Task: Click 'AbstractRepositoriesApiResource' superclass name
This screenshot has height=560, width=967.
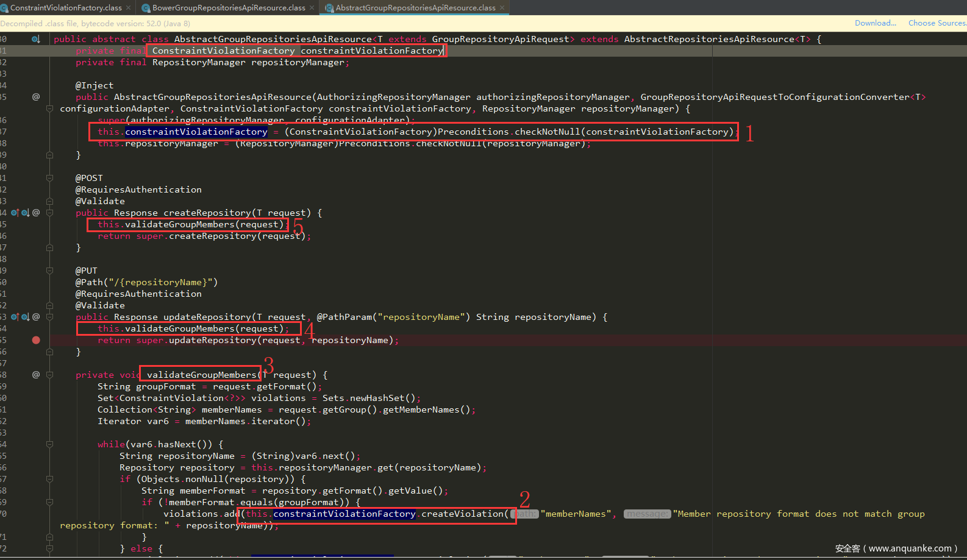Action: point(709,39)
